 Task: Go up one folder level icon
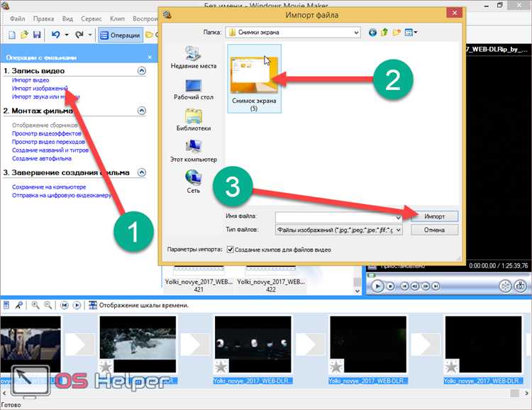click(384, 33)
